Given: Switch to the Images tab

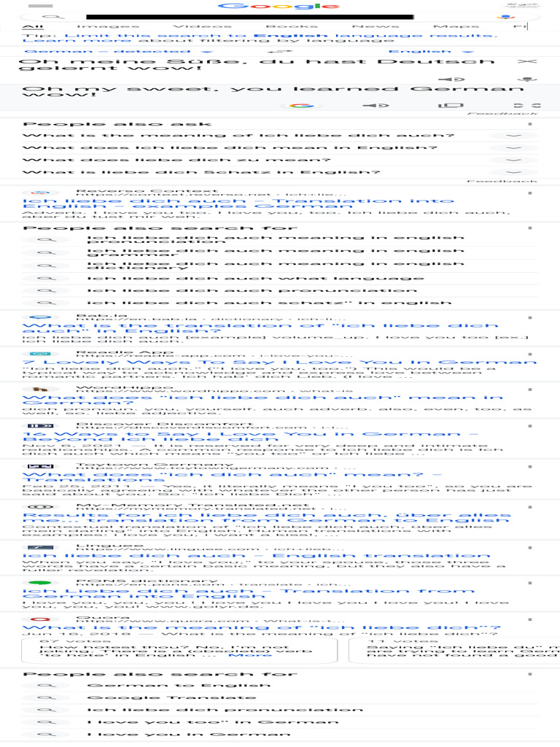Looking at the screenshot, I should (x=108, y=27).
